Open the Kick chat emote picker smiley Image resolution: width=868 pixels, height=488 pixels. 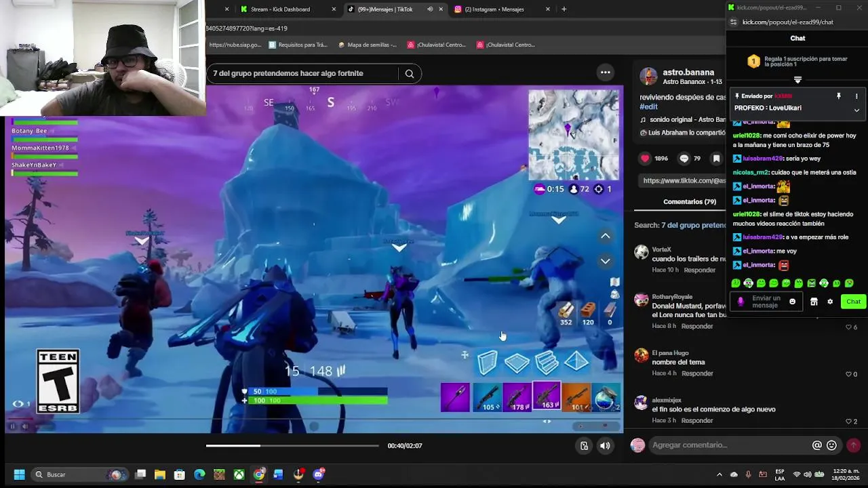[x=792, y=302]
